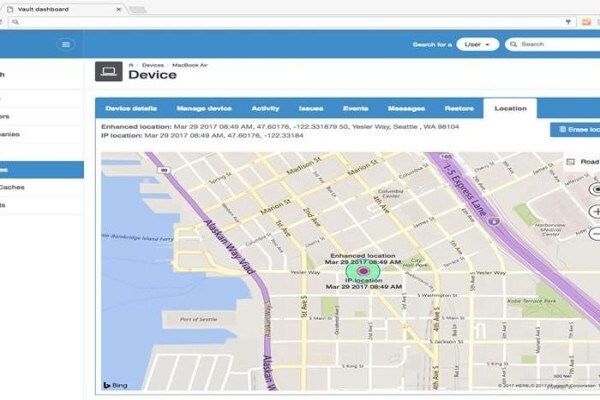Click the map locate-me target icon

point(595,189)
